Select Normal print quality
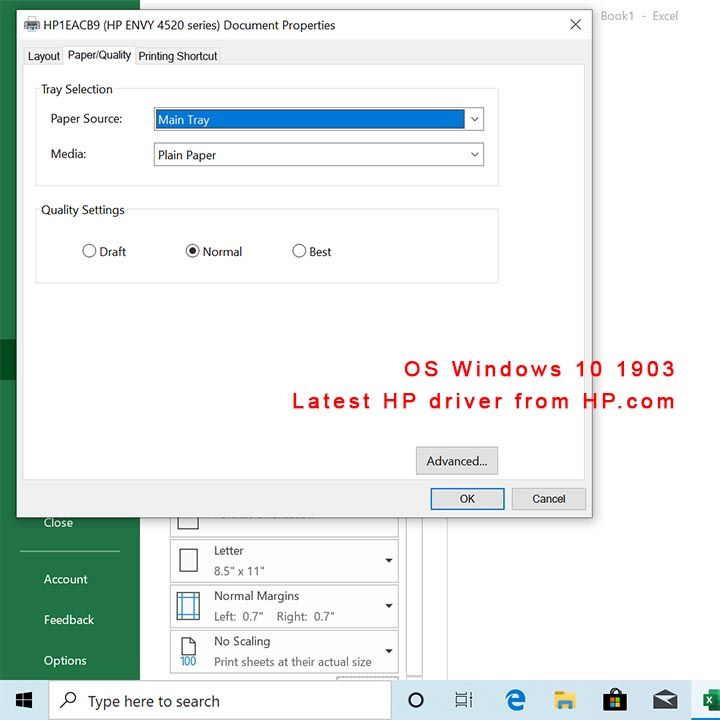The height and width of the screenshot is (720, 720). point(193,252)
